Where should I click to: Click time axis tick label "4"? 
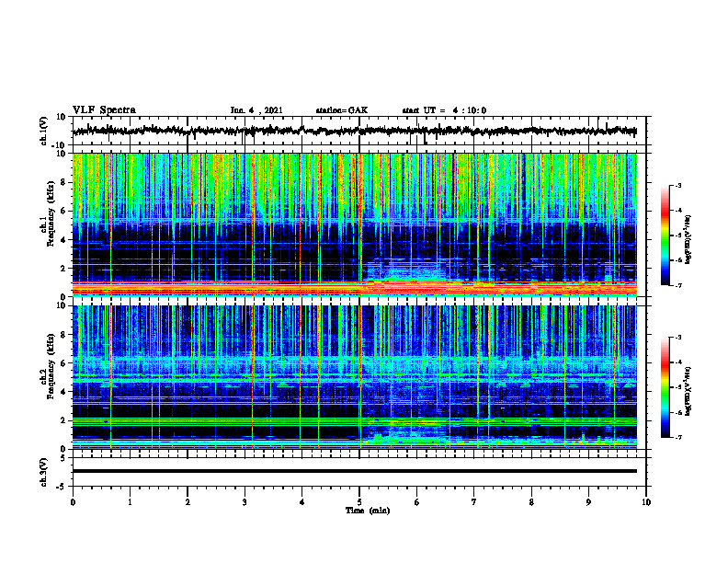(302, 502)
